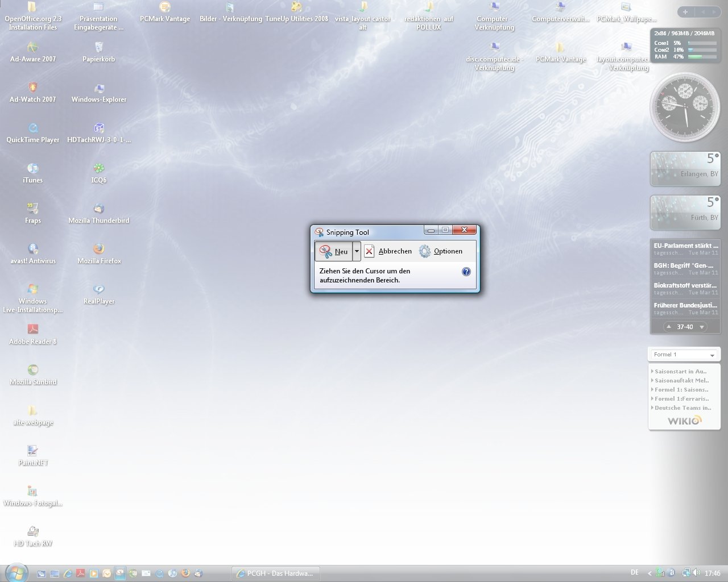The image size is (728, 582).
Task: Select PCMark Vantage icon beside OpenOffice folder
Action: [x=165, y=11]
